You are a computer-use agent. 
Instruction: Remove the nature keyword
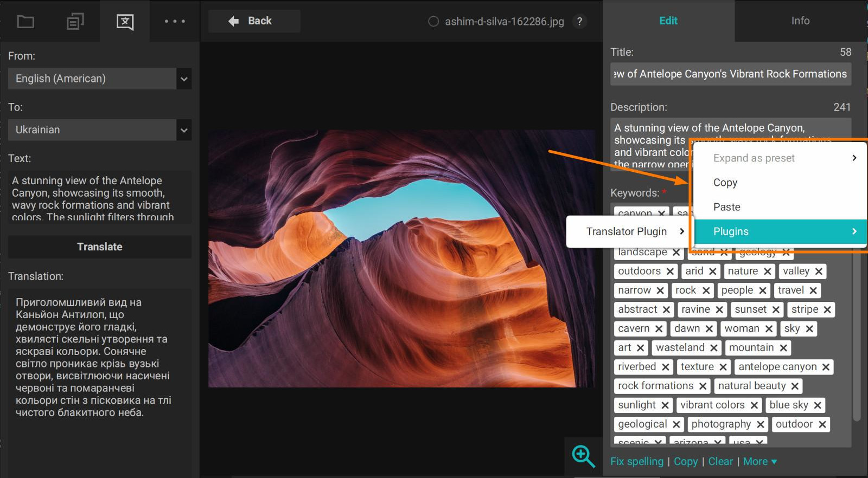(767, 272)
